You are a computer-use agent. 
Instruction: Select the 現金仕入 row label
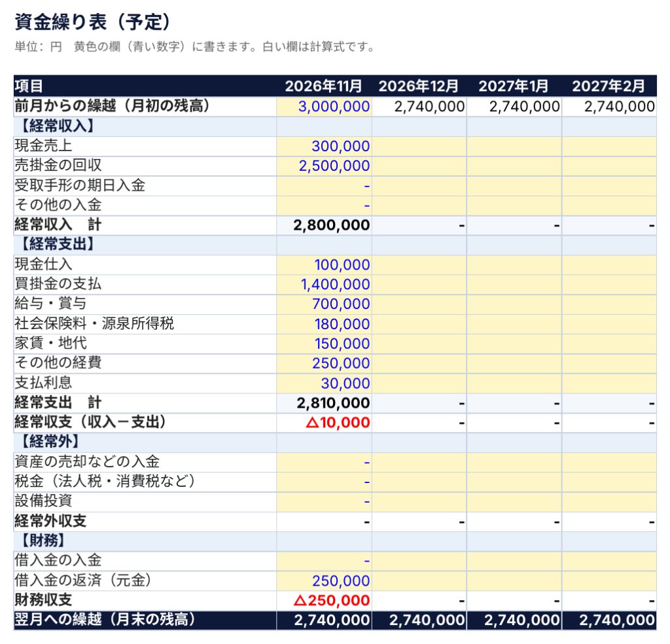click(43, 264)
